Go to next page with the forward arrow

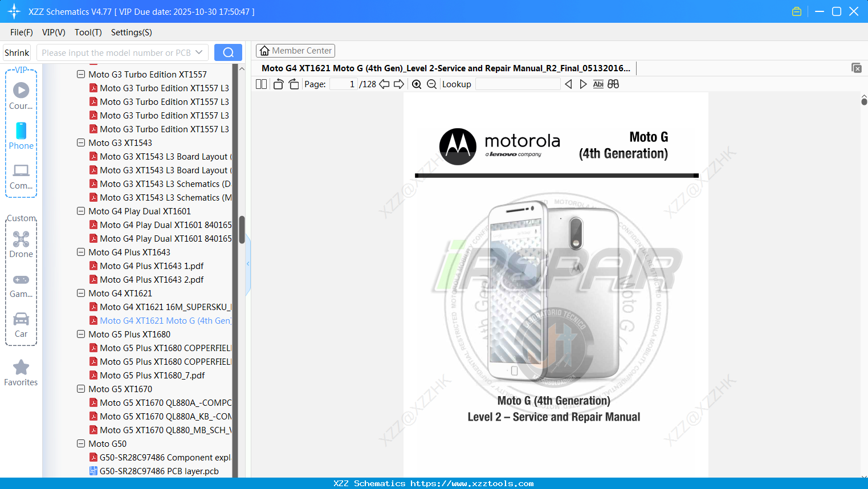(398, 83)
